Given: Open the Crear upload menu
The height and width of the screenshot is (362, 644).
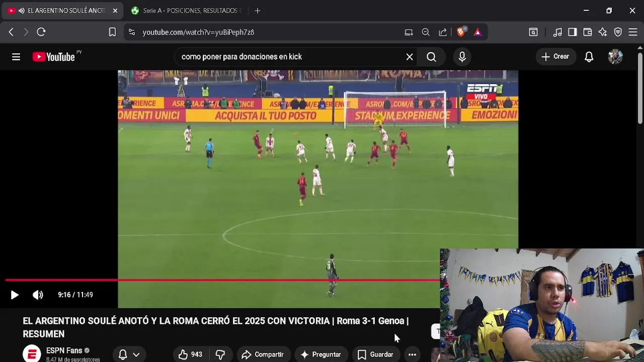Looking at the screenshot, I should tap(555, 57).
